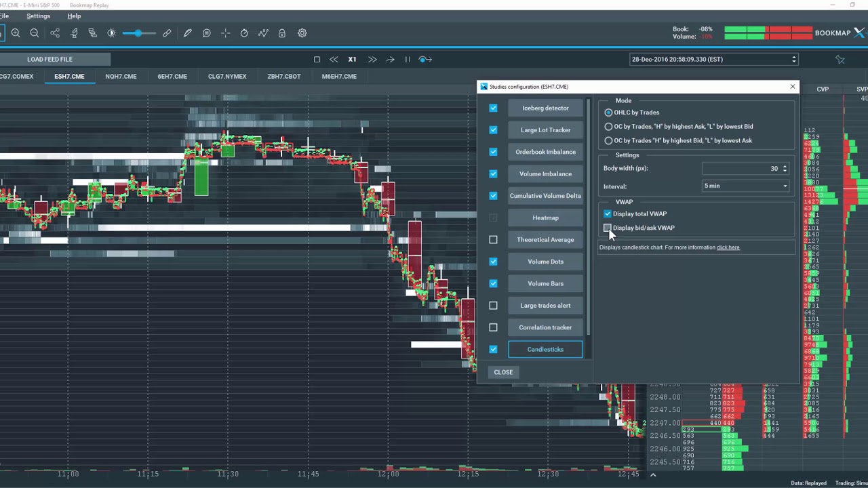
Task: Click CLOSE in Studies configuration dialog
Action: (503, 372)
